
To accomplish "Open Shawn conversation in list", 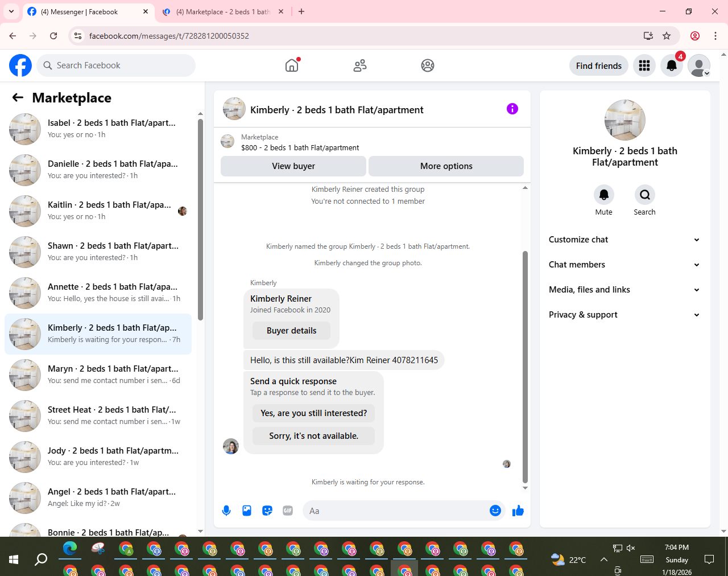I will click(x=98, y=252).
